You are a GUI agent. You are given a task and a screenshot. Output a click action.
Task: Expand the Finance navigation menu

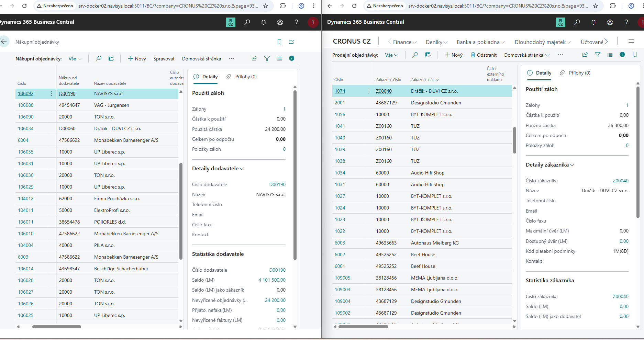(x=404, y=42)
